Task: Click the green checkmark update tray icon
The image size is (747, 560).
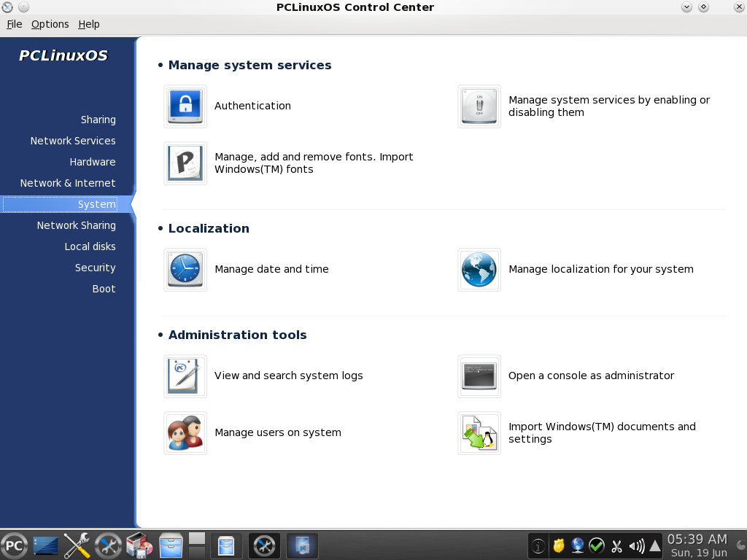Action: coord(597,545)
